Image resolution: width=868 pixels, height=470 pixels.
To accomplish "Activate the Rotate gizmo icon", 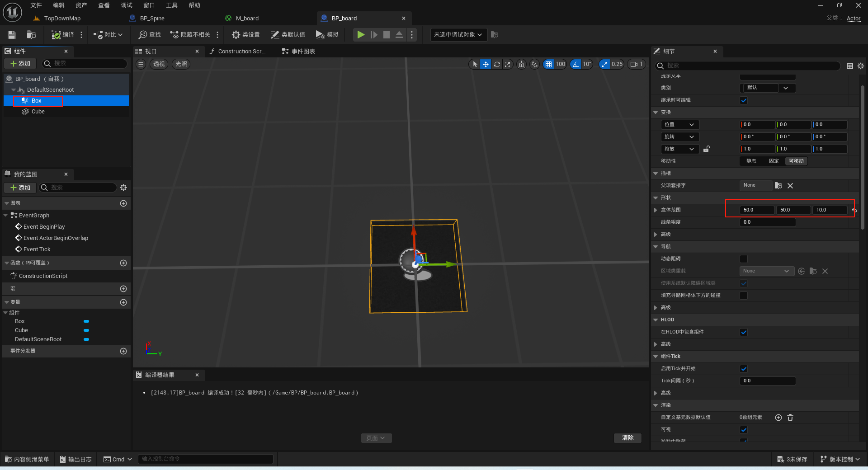I will (x=497, y=64).
